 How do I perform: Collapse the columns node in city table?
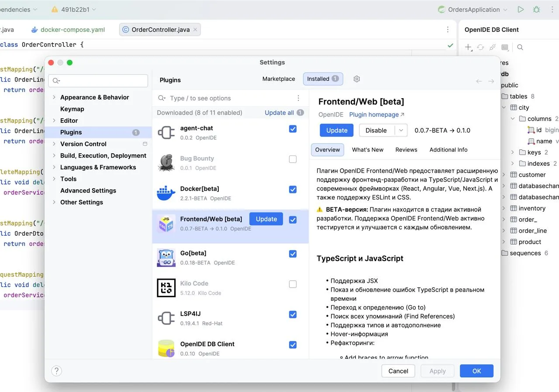pyautogui.click(x=513, y=119)
